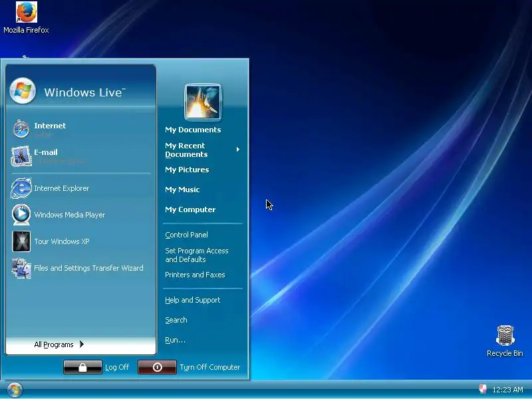Click the Windows logo beside Windows Live
Screen dimensions: 532x399
coord(23,90)
